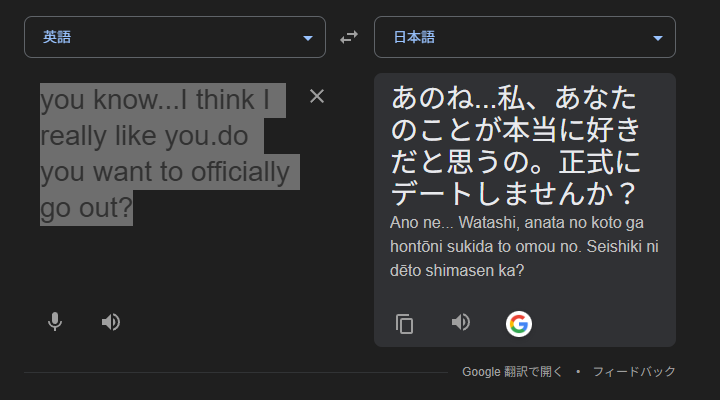Play audio of the Japanese translation

pos(460,322)
